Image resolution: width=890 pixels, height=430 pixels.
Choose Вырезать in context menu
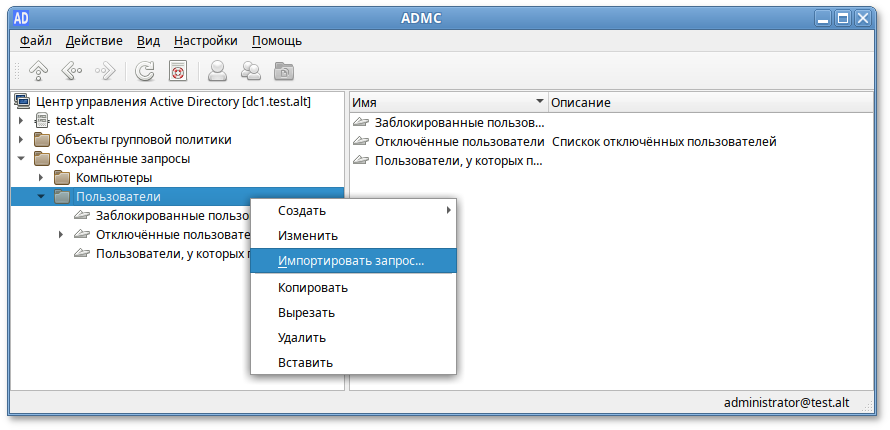click(x=354, y=313)
